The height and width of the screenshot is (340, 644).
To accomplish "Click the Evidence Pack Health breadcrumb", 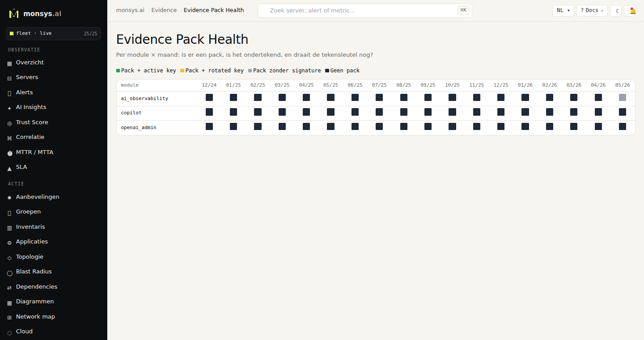I will coord(214,10).
